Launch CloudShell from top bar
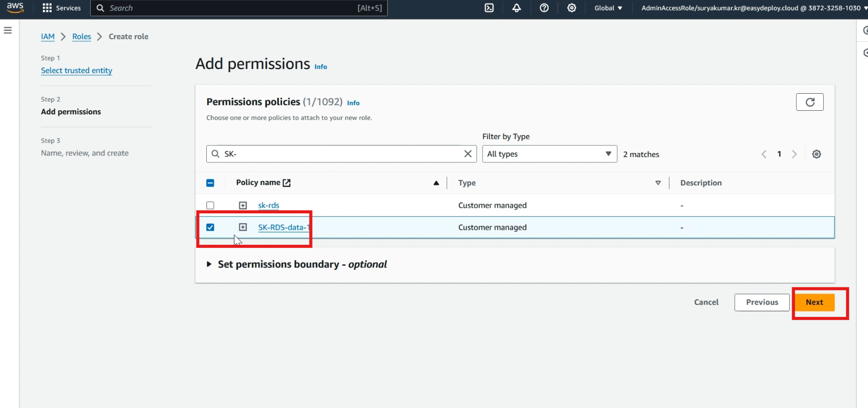The height and width of the screenshot is (408, 868). click(x=489, y=8)
